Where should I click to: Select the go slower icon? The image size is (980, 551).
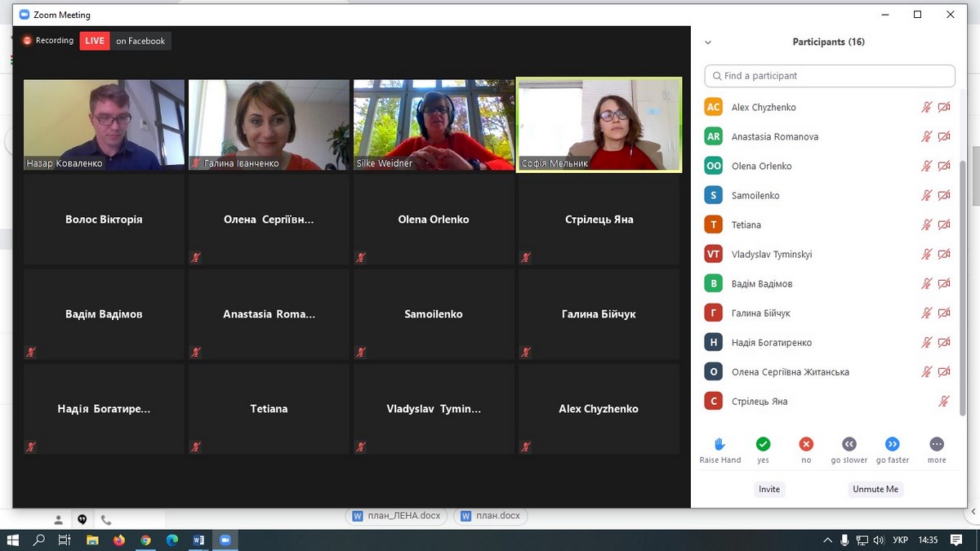849,444
